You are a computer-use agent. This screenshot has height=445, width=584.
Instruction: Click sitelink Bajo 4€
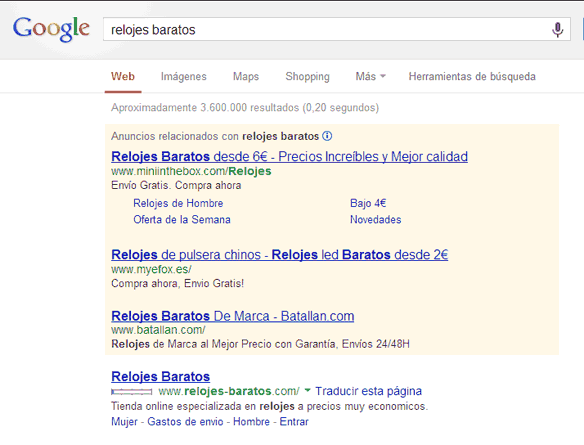click(368, 203)
